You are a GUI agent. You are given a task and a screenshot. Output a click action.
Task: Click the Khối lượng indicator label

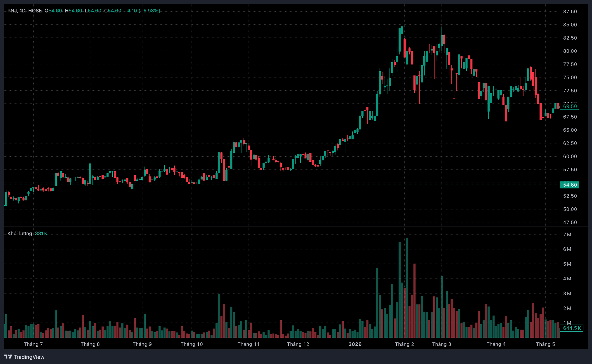tap(20, 234)
